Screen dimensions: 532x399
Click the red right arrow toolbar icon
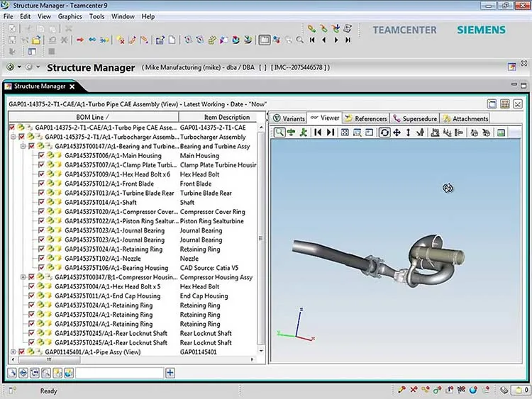(x=80, y=40)
